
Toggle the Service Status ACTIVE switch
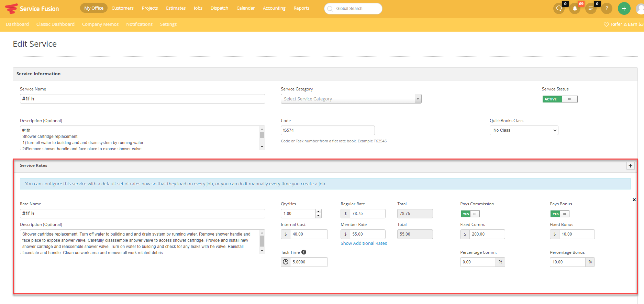point(560,99)
